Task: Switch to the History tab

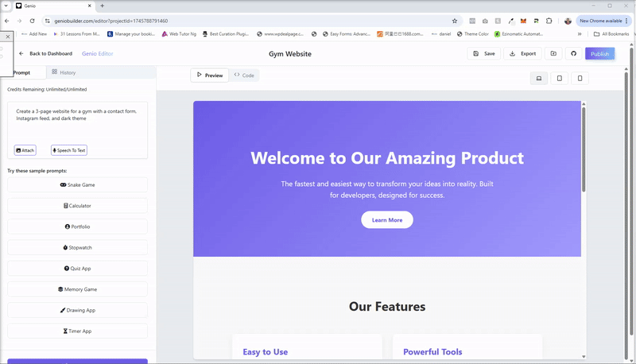Action: pos(64,72)
